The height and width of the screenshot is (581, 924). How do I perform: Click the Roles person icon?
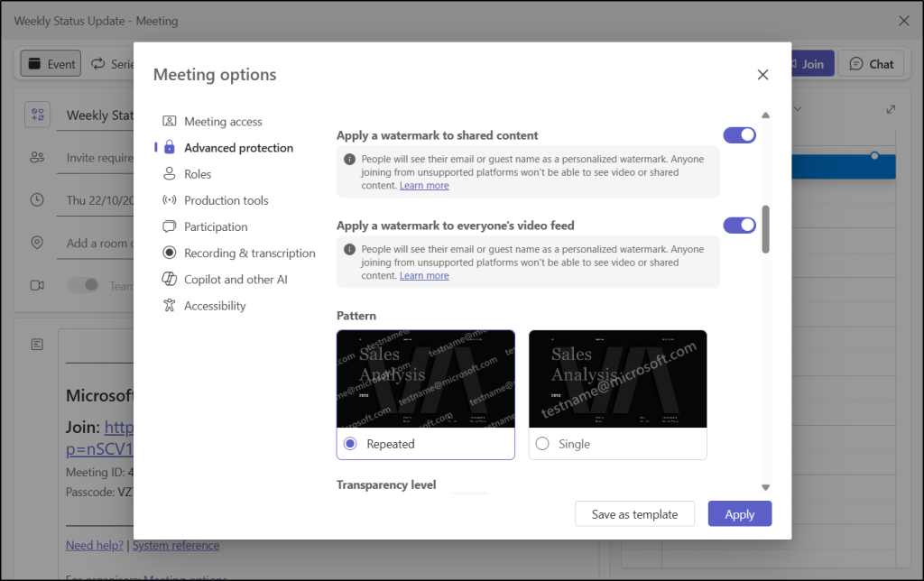pos(169,173)
